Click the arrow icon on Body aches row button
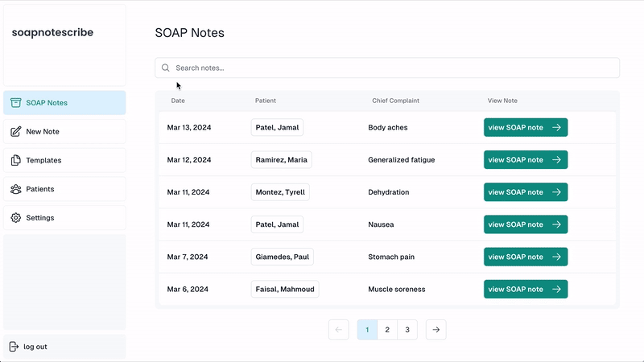This screenshot has width=644, height=362. pyautogui.click(x=556, y=127)
